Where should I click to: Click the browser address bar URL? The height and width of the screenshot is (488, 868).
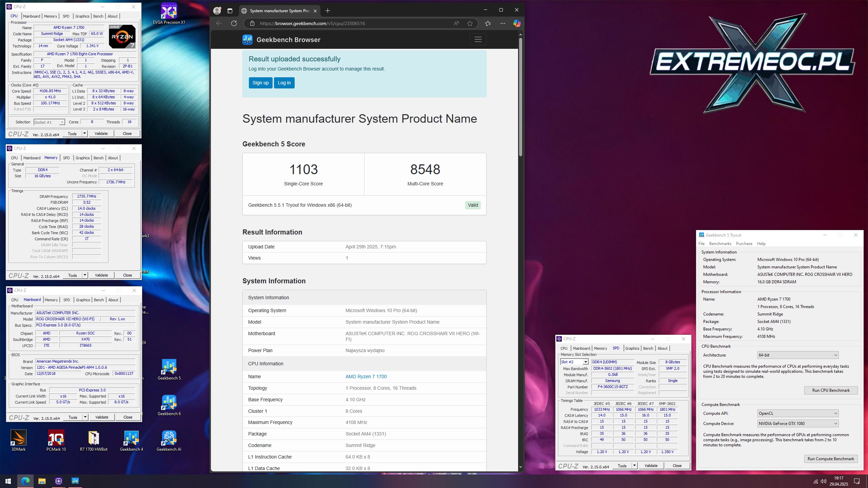[x=312, y=23]
